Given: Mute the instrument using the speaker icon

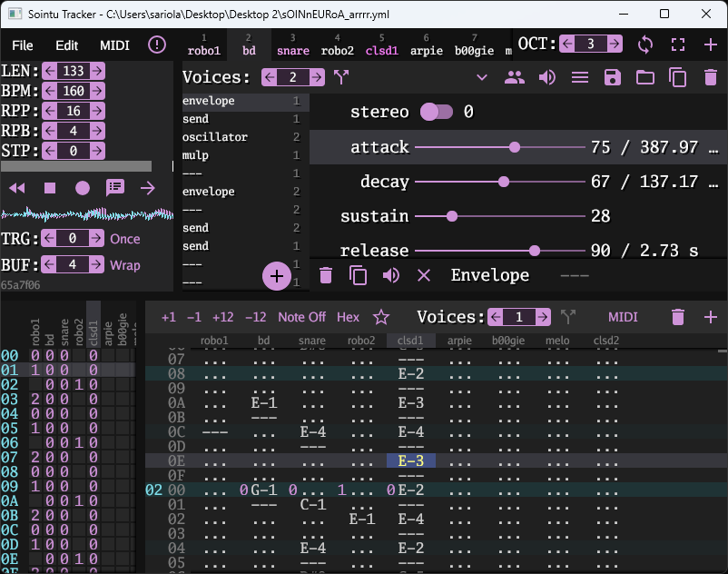Looking at the screenshot, I should click(x=546, y=77).
